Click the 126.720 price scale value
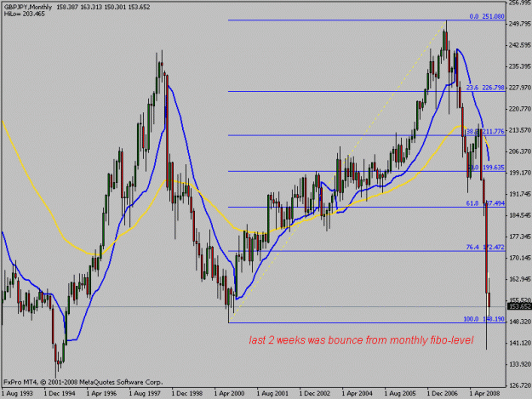 (519, 385)
